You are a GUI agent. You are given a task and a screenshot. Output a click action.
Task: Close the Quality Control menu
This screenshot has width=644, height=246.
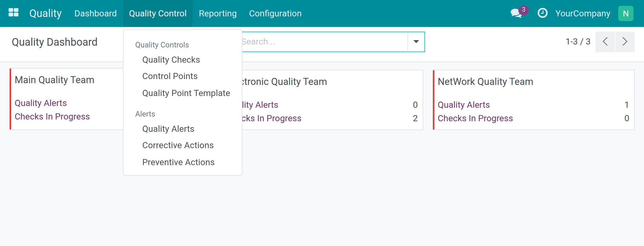(158, 13)
